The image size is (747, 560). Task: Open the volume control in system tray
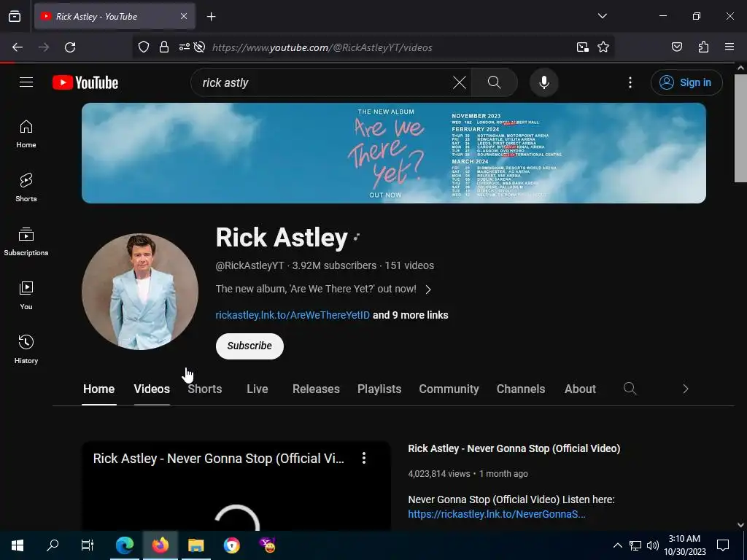653,545
